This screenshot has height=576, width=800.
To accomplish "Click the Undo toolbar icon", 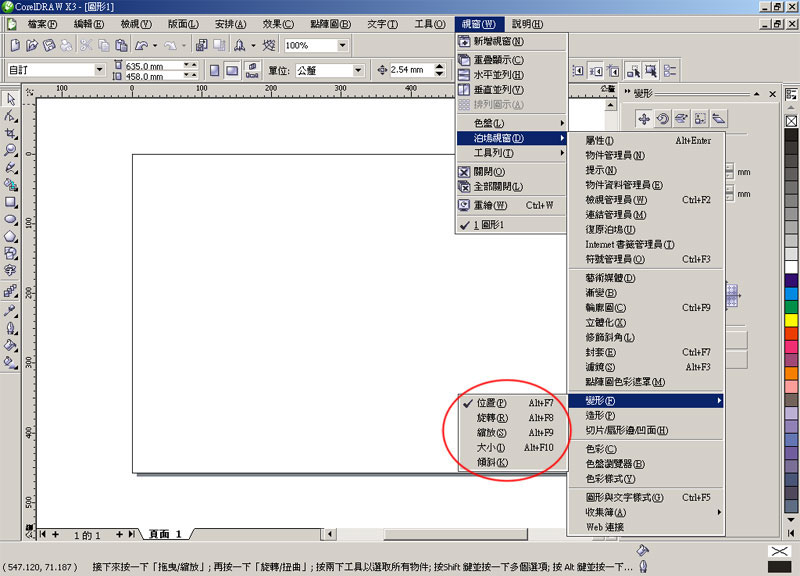I will [x=141, y=45].
